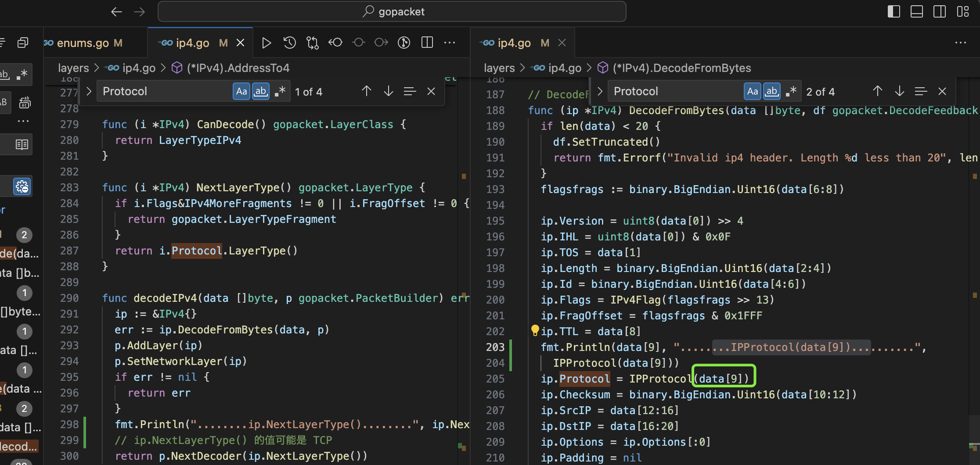Viewport: 980px width, 465px height.
Task: Run the Go file with play icon
Action: (266, 43)
